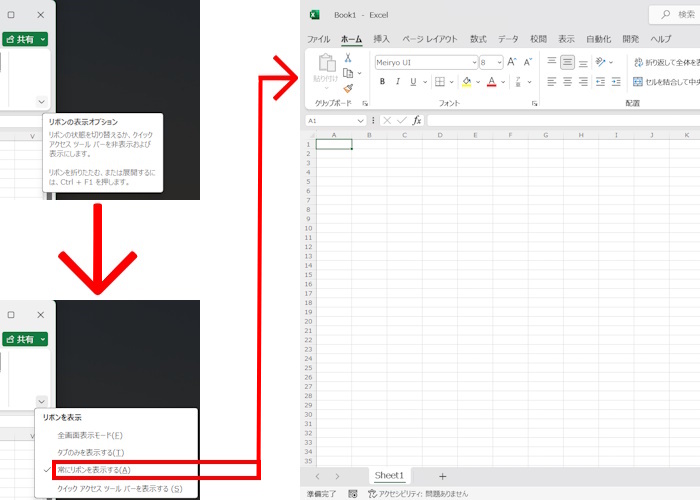Expand the Underline style arrow
Screen dimensions: 700x500
(425, 82)
